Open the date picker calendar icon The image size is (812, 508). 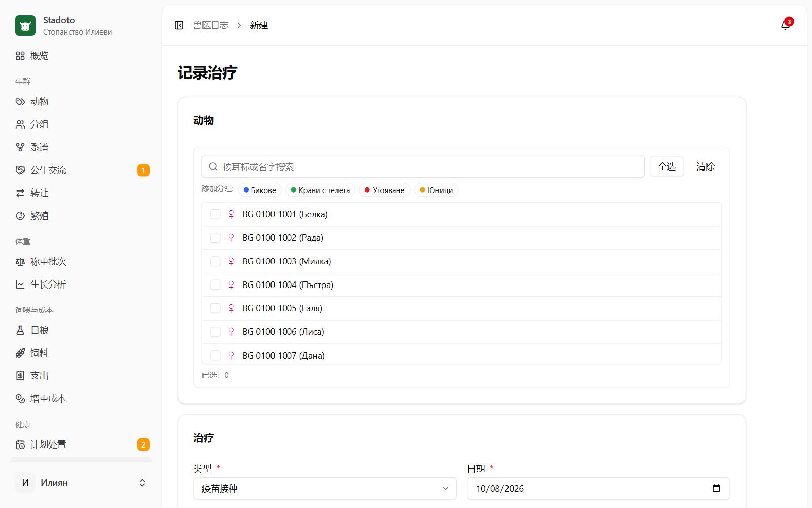click(716, 488)
